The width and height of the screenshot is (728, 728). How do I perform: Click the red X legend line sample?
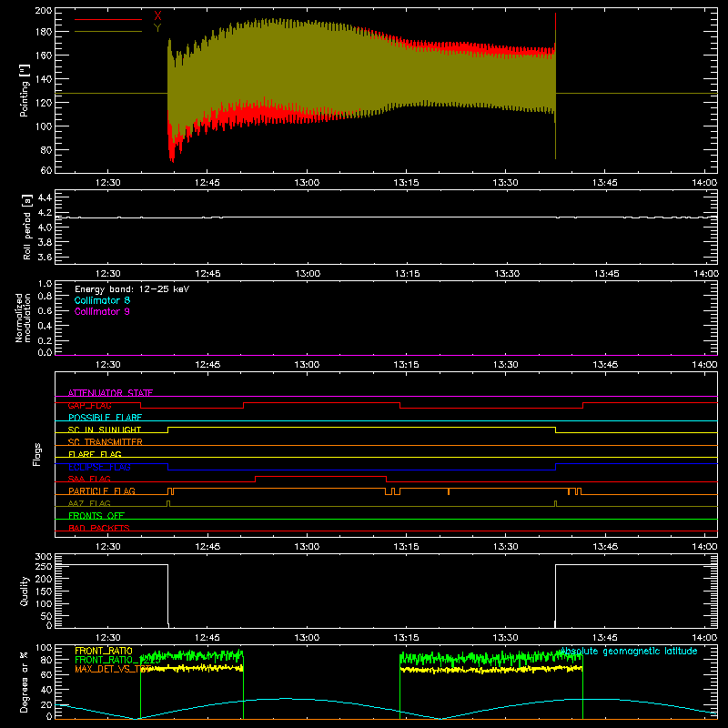(x=108, y=19)
